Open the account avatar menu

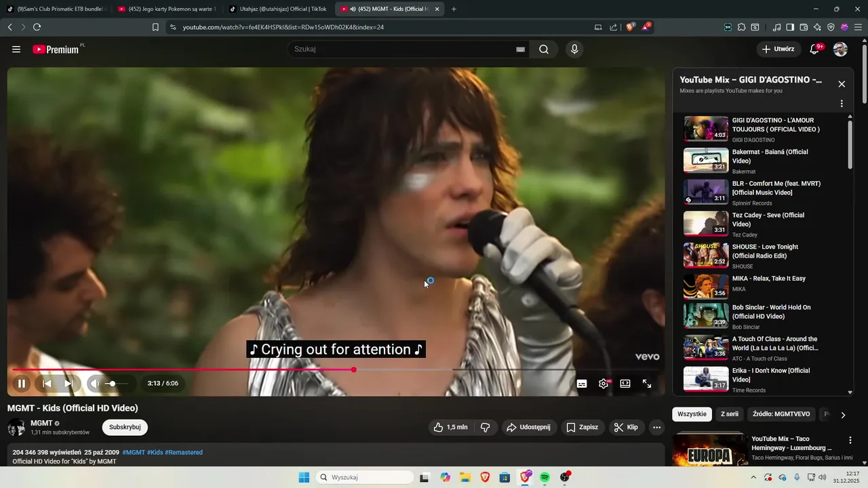[840, 49]
